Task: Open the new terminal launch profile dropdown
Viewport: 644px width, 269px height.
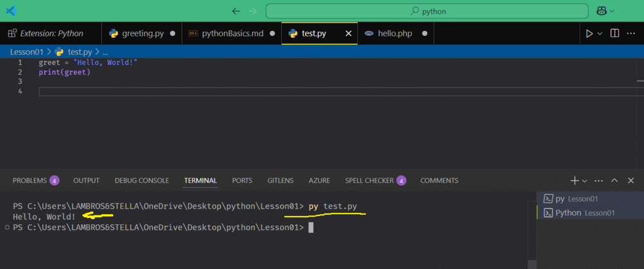Action: pos(585,181)
